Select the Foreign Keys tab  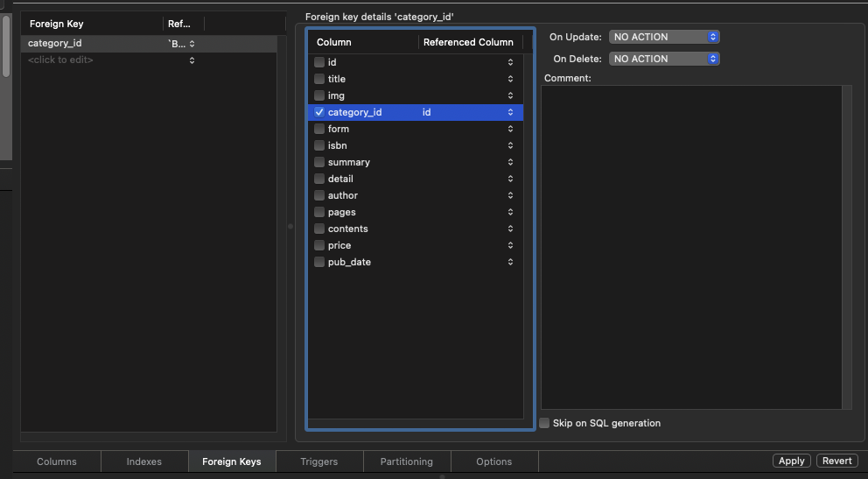231,461
